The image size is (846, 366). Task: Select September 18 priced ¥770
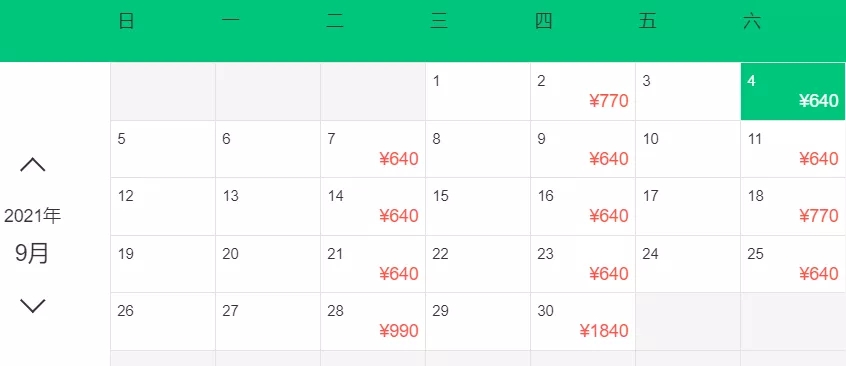[x=793, y=206]
